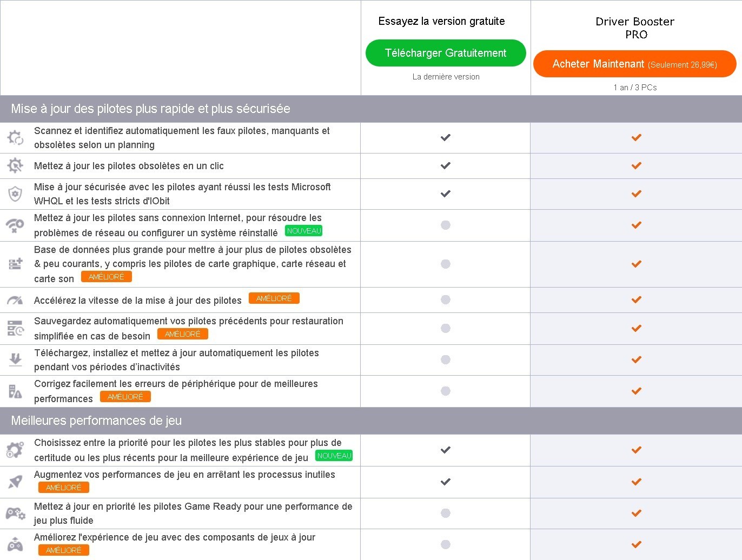Viewport: 742px width, 560px height.
Task: Click the NOUVEAU badge on offline update row
Action: [x=304, y=231]
